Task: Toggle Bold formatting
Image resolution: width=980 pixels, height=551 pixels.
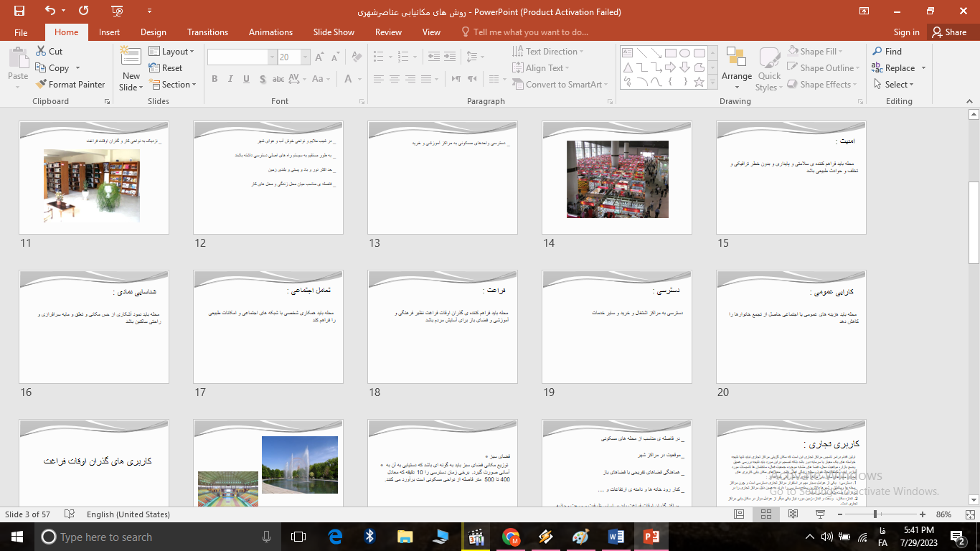Action: (x=215, y=79)
